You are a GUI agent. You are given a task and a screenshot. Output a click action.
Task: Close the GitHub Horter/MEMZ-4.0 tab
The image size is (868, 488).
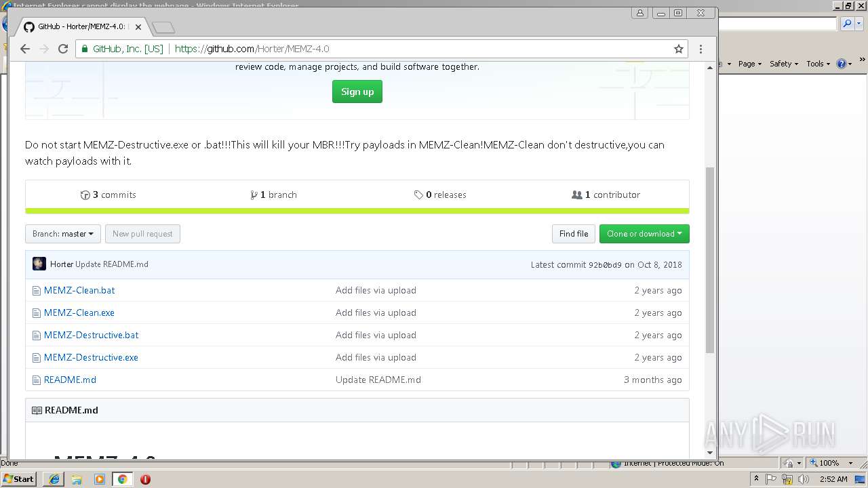[x=138, y=27]
